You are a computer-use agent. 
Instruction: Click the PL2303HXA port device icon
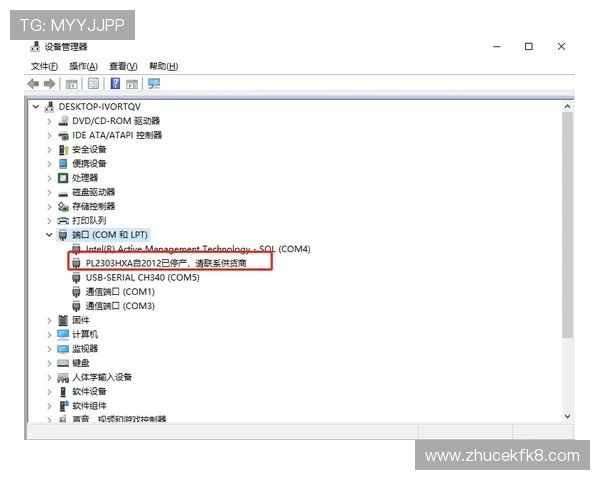point(76,263)
